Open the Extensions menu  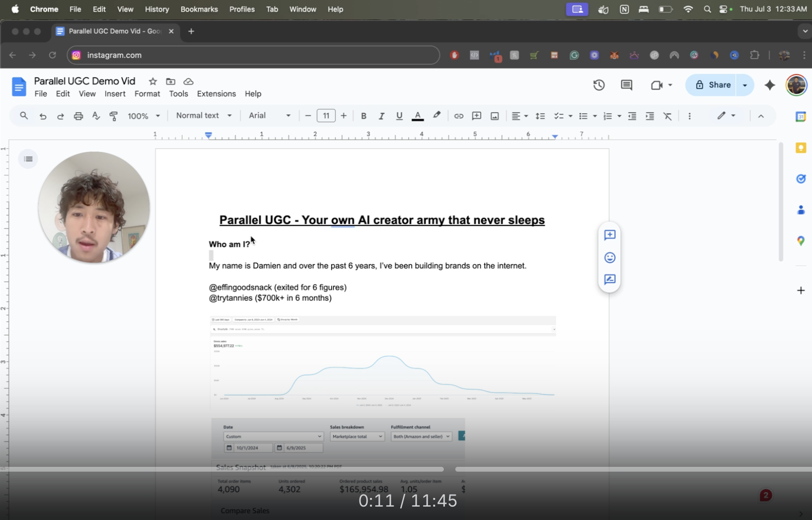click(x=216, y=94)
